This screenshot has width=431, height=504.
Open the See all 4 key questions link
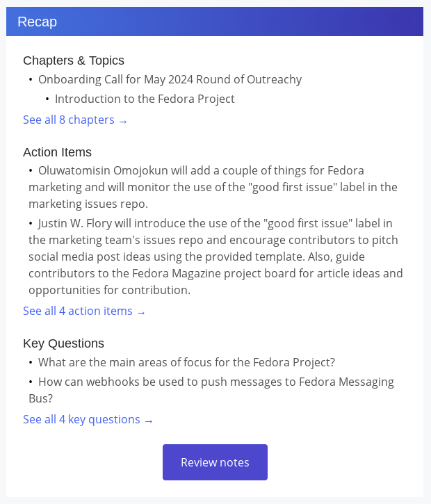(x=88, y=419)
